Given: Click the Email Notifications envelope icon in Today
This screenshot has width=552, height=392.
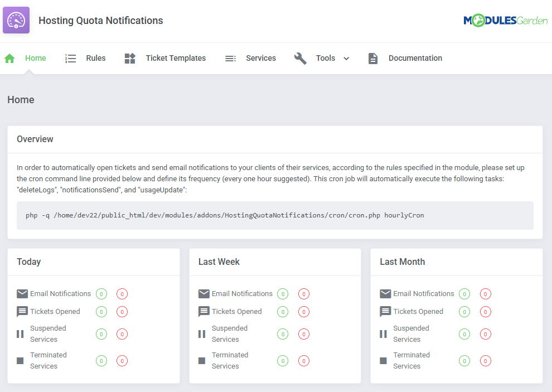Looking at the screenshot, I should tap(22, 294).
